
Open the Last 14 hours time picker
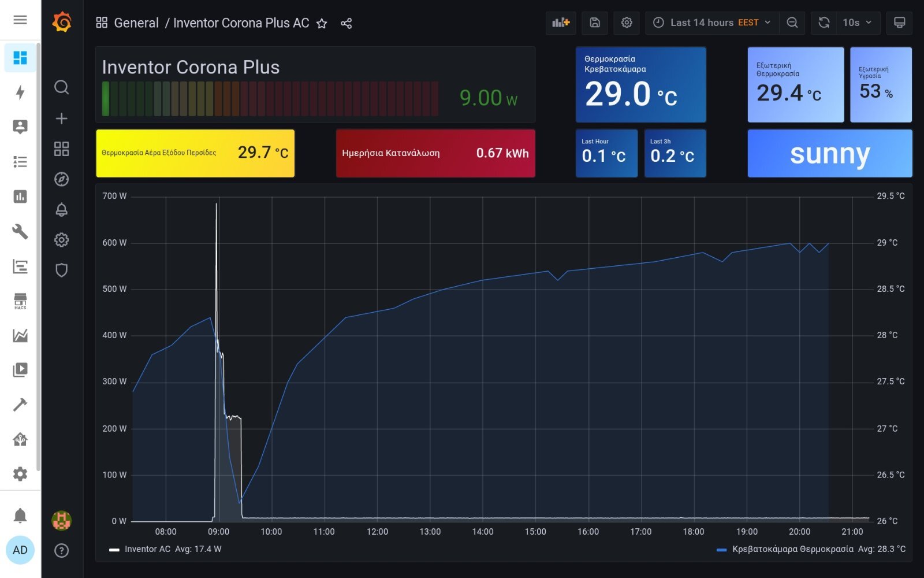click(x=712, y=23)
